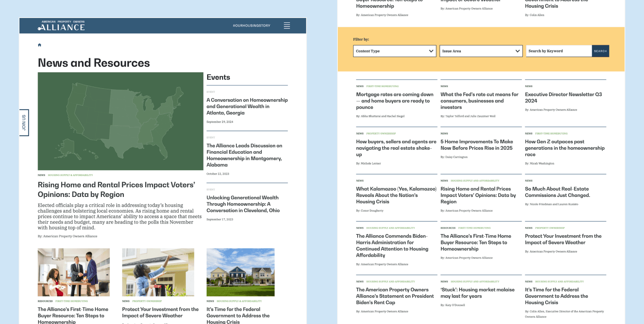Click 'By: Katy O'Donnell' byline
The image size is (644, 324).
click(x=453, y=305)
